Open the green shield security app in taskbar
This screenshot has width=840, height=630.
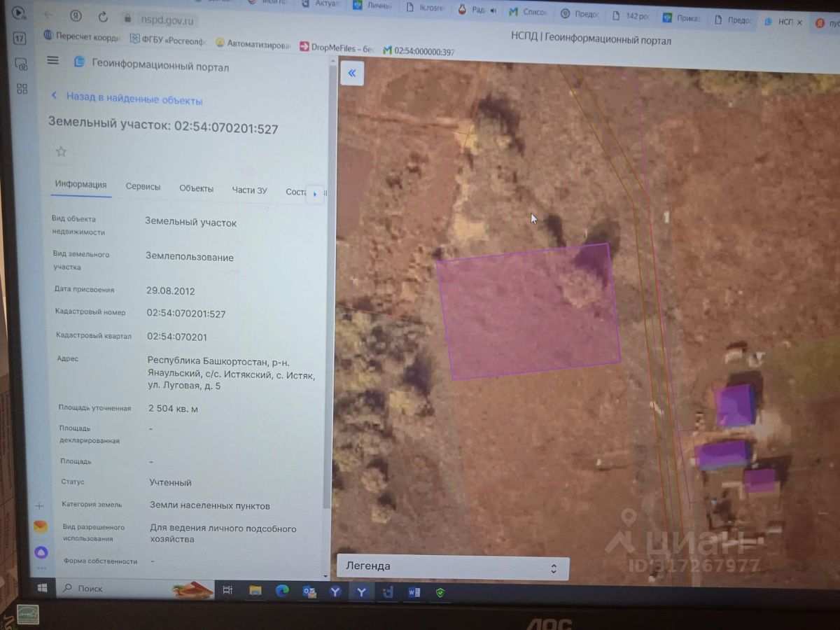pyautogui.click(x=440, y=592)
